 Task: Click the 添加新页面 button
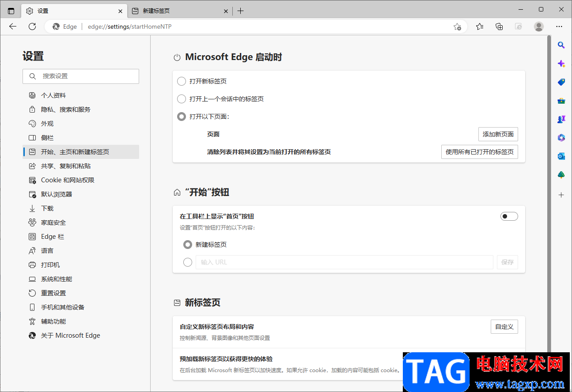498,134
